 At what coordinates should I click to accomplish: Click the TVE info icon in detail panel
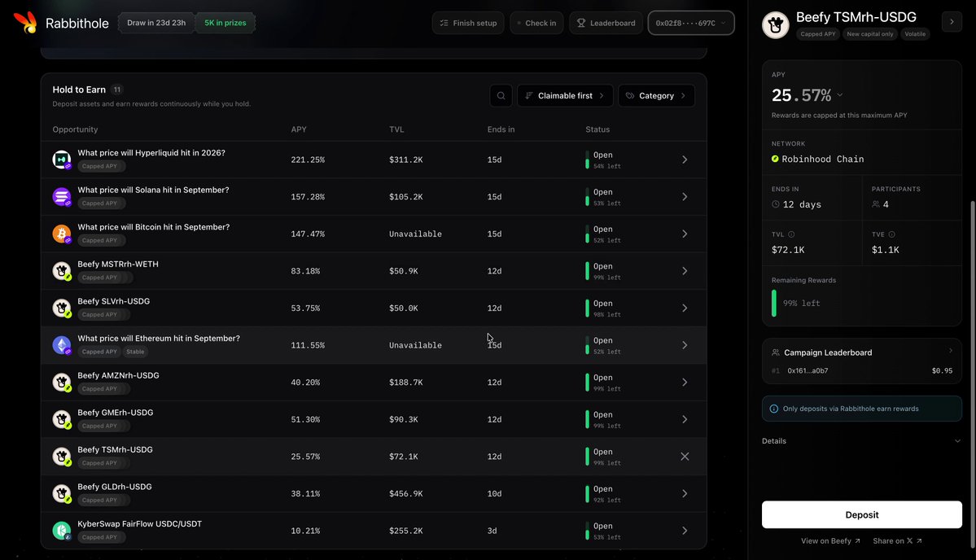tap(892, 234)
